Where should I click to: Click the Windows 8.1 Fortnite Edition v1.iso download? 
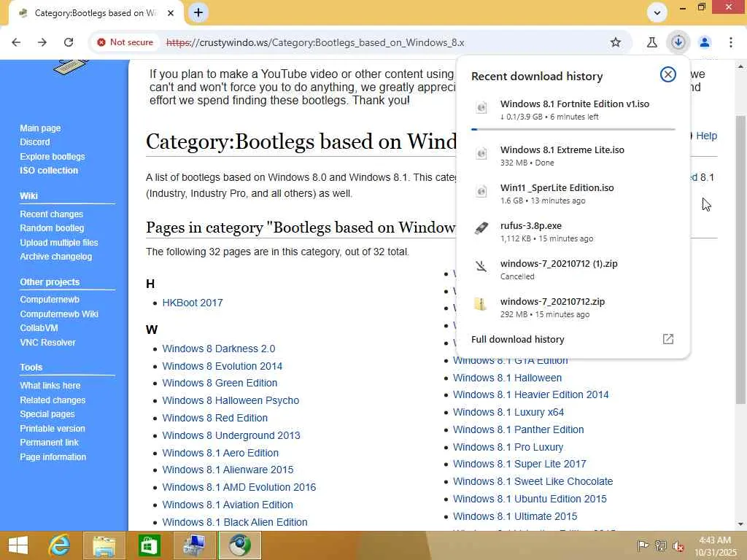click(x=573, y=110)
